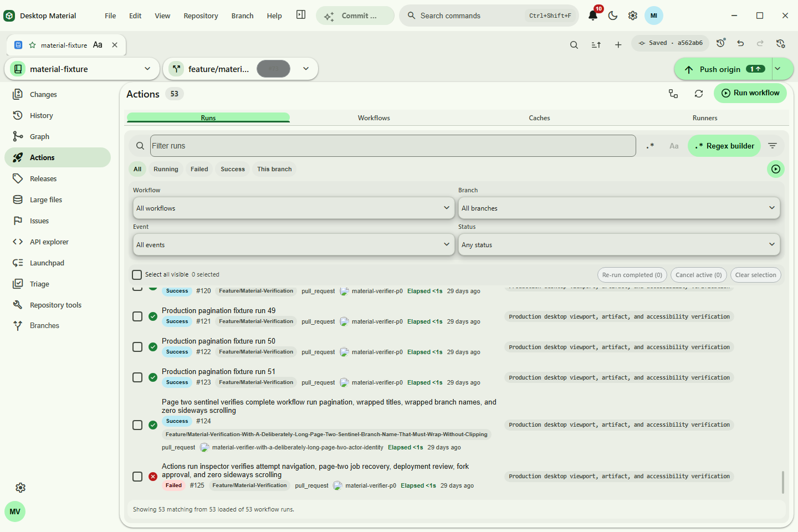Open Graph view in the sidebar
The image size is (798, 532).
[58, 136]
